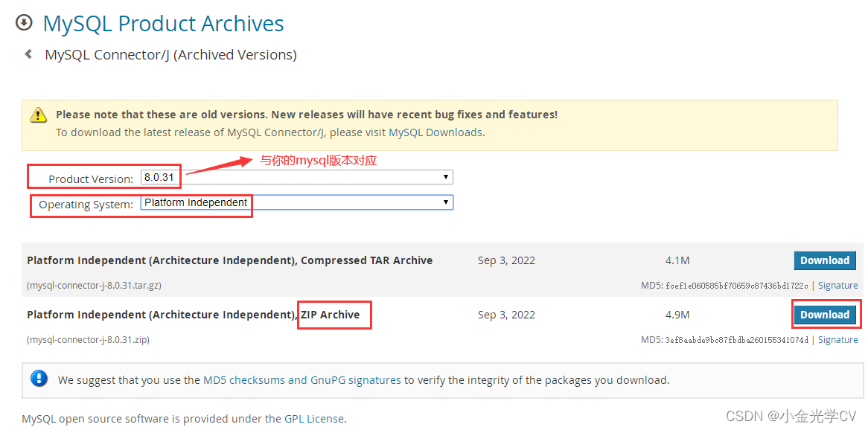This screenshot has width=868, height=430.
Task: Click the blue info exclamation icon
Action: pos(39,379)
